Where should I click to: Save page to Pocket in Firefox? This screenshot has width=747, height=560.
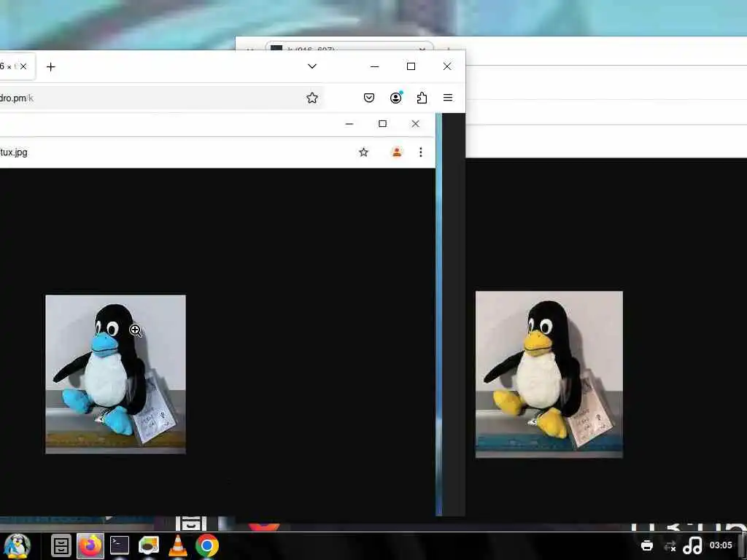click(368, 98)
